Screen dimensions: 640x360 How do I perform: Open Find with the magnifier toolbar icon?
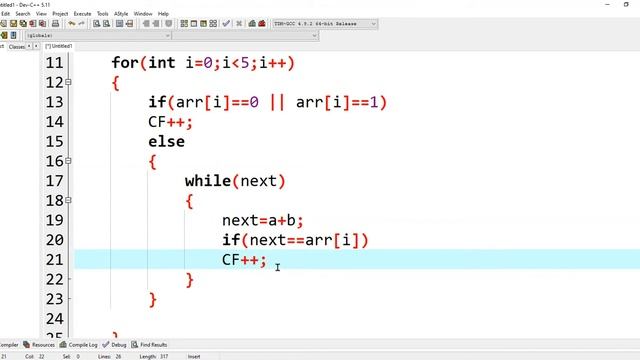click(96, 24)
